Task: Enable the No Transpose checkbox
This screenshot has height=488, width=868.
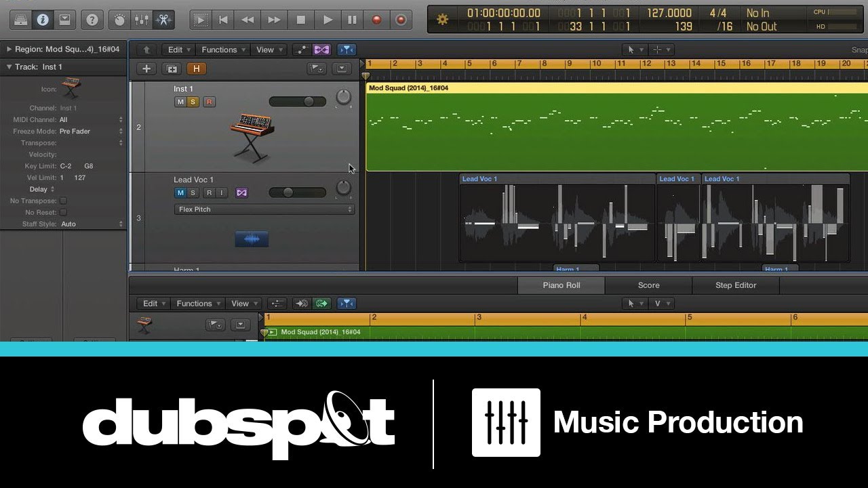Action: [63, 201]
